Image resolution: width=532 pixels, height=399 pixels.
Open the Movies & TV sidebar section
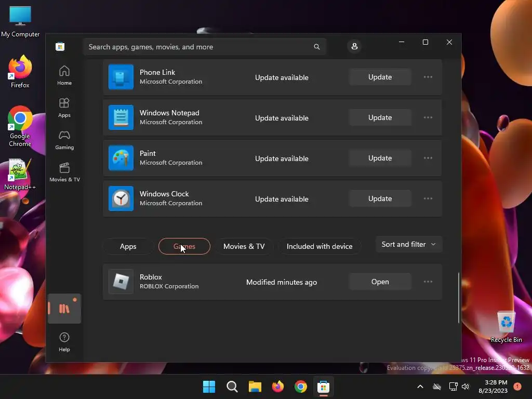64,172
